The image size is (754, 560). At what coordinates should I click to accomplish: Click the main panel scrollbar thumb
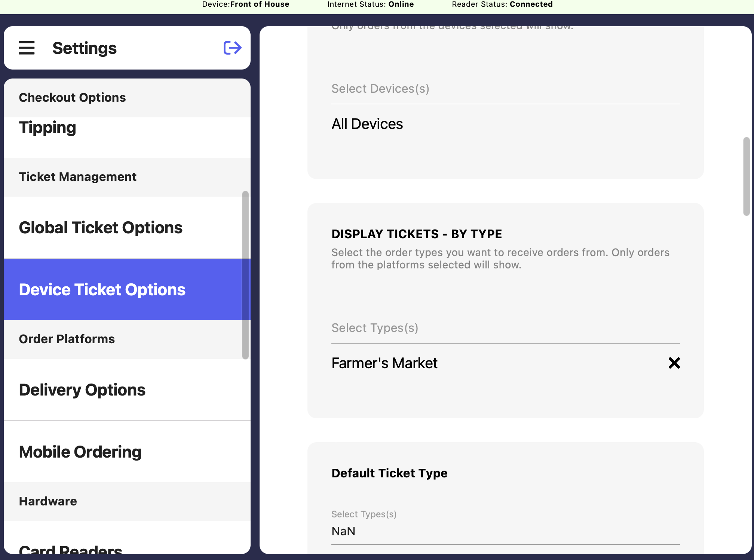(x=746, y=176)
